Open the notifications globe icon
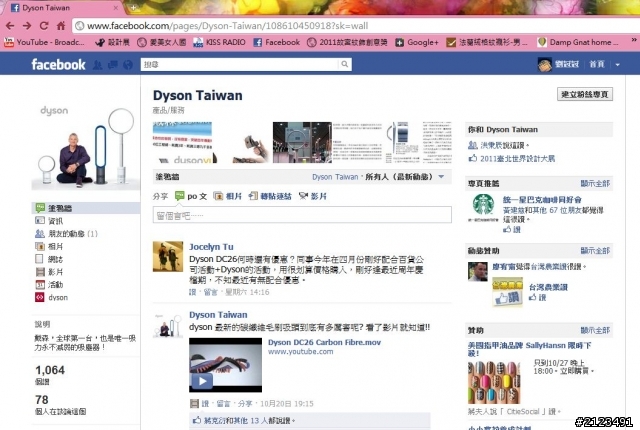Viewport: 640px width, 430px height. (128, 64)
